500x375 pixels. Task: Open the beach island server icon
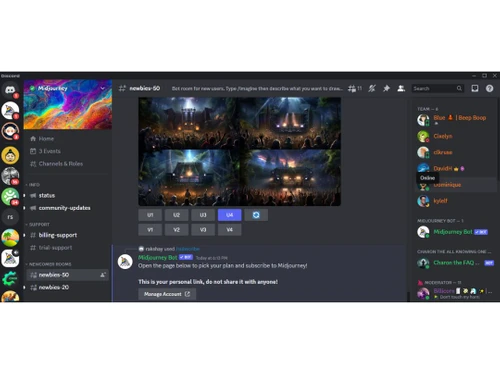[10, 238]
